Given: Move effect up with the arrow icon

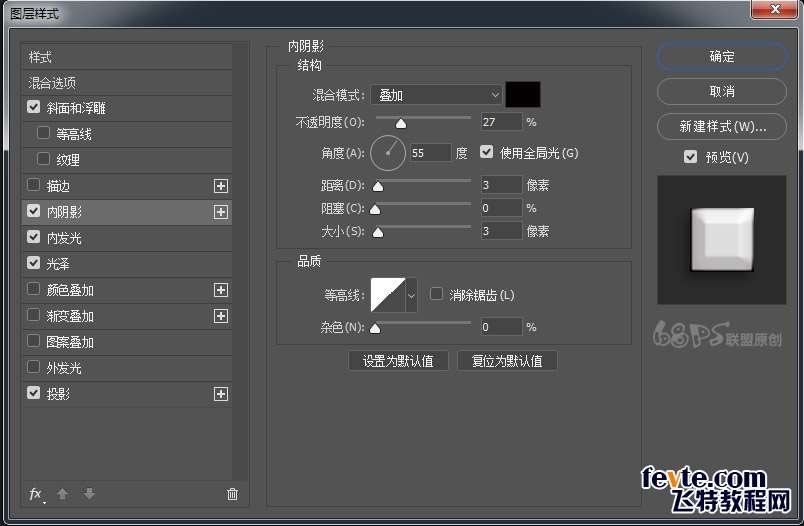Looking at the screenshot, I should (63, 494).
